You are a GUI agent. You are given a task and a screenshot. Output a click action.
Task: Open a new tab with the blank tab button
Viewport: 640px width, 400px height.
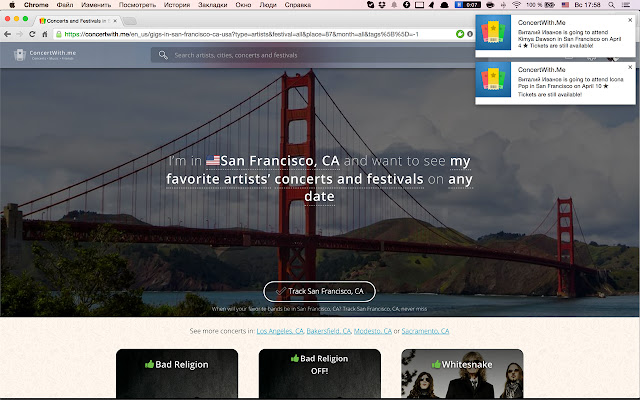[129, 21]
